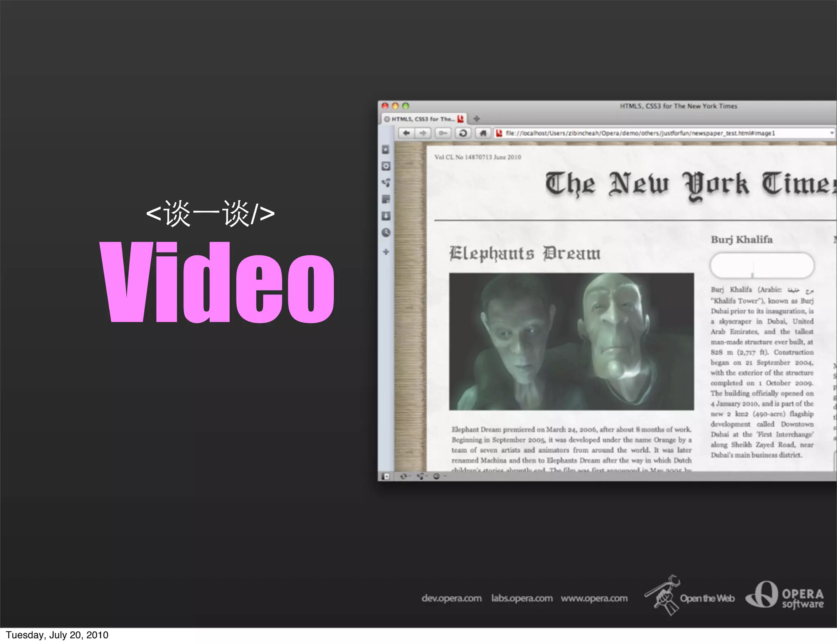Click the Elephants Dream video frame

(x=571, y=342)
